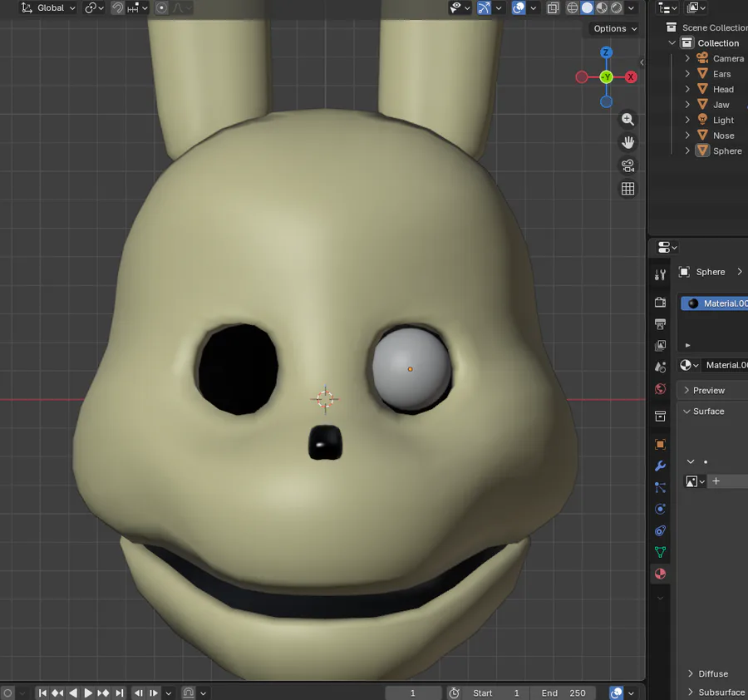Open Object Data green triangle tab
This screenshot has width=748, height=700.
point(660,552)
